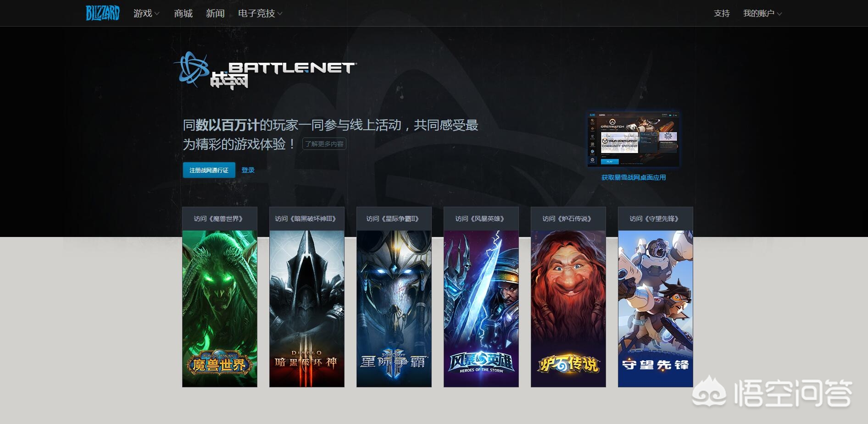Open the 商城 shop menu item
The height and width of the screenshot is (424, 868).
point(183,13)
